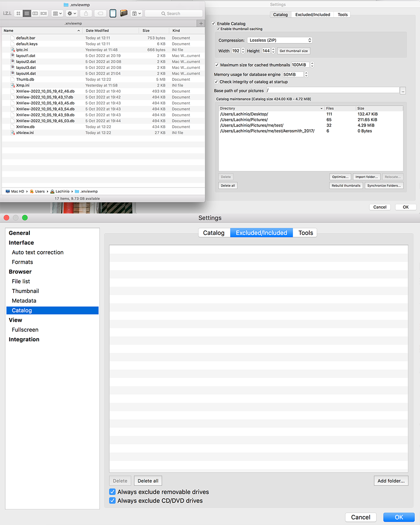Select Tools tab in lower Settings window

[305, 233]
